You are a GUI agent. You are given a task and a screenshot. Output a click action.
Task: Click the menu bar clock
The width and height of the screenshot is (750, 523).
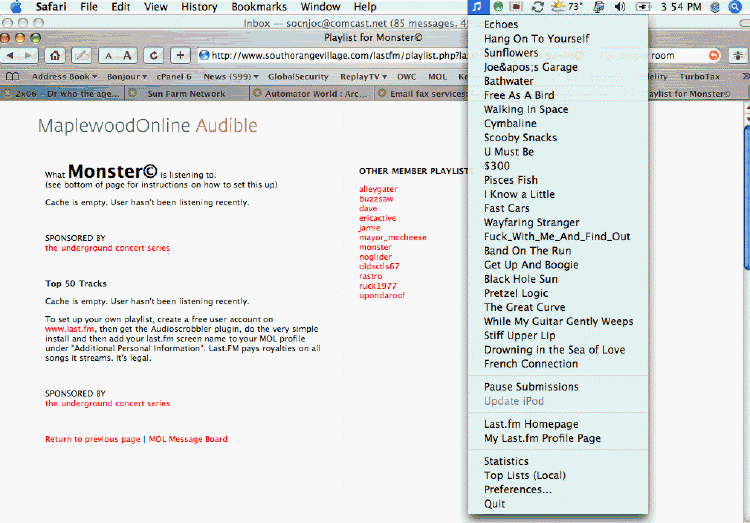pos(681,7)
